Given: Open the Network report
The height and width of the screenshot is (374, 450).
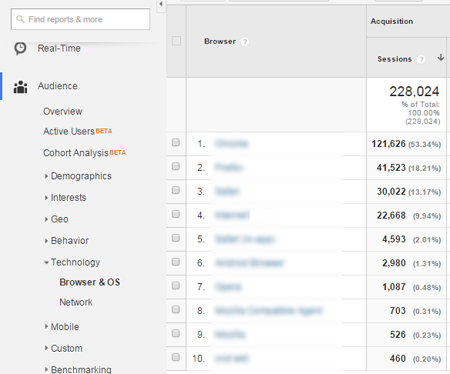Looking at the screenshot, I should [76, 302].
